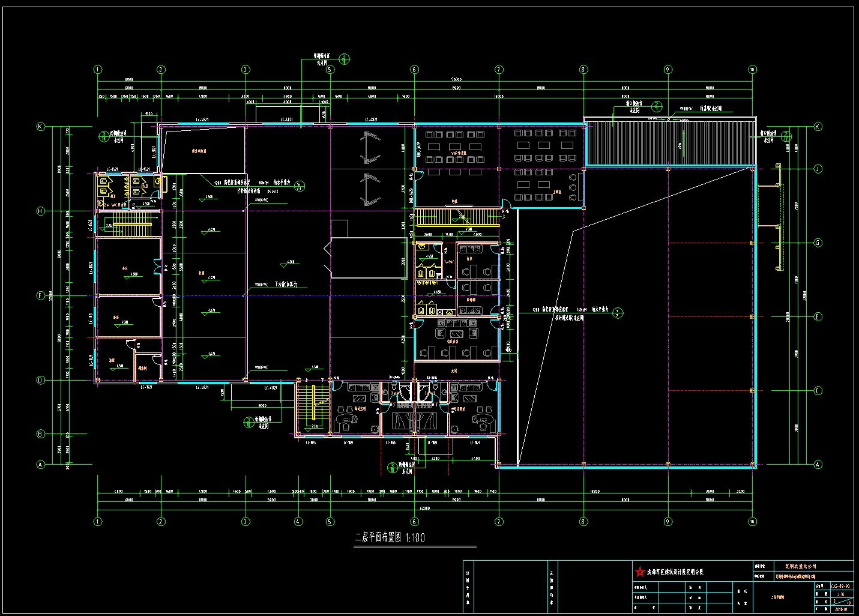This screenshot has height=616, width=859.
Task: Pick grid axis bubble E
Action: [818, 316]
